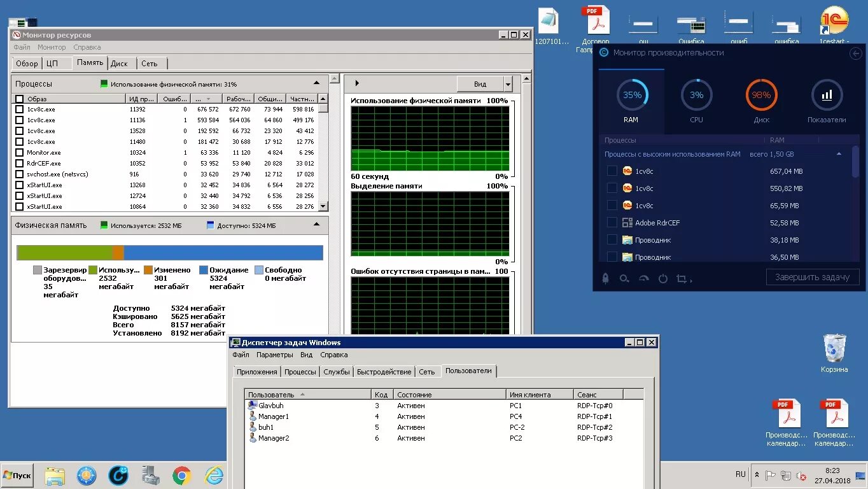Click the Имя клиента column header
The height and width of the screenshot is (489, 868).
point(540,395)
